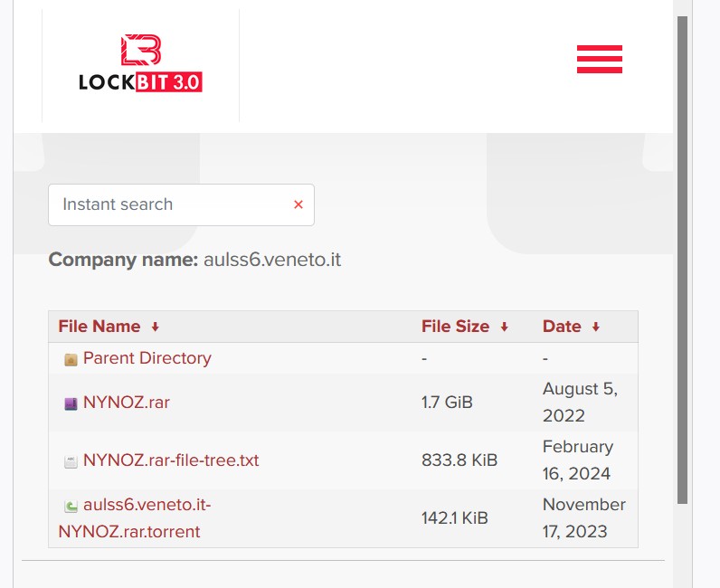Click the Parent Directory folder icon
This screenshot has height=588, width=720.
point(71,359)
